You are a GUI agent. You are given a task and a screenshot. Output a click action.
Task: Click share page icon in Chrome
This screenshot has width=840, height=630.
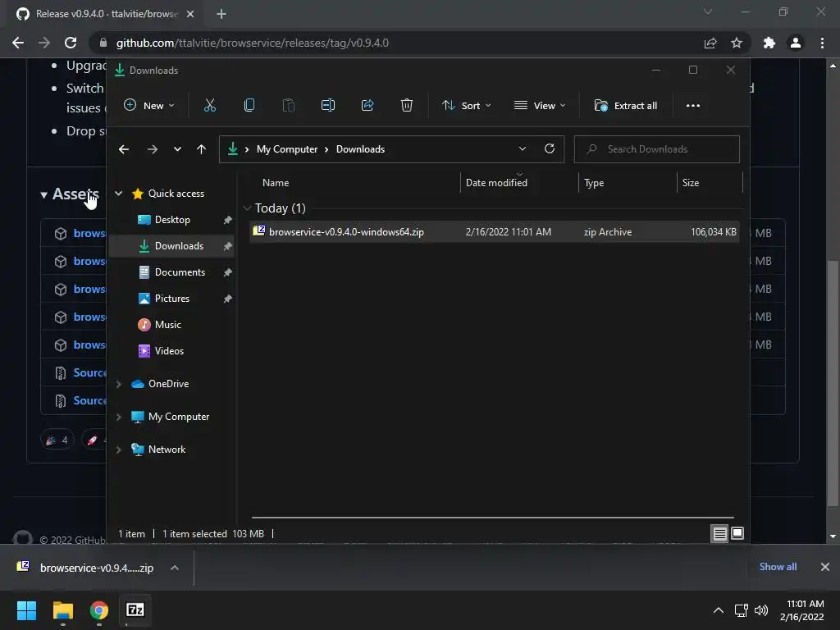(x=710, y=43)
